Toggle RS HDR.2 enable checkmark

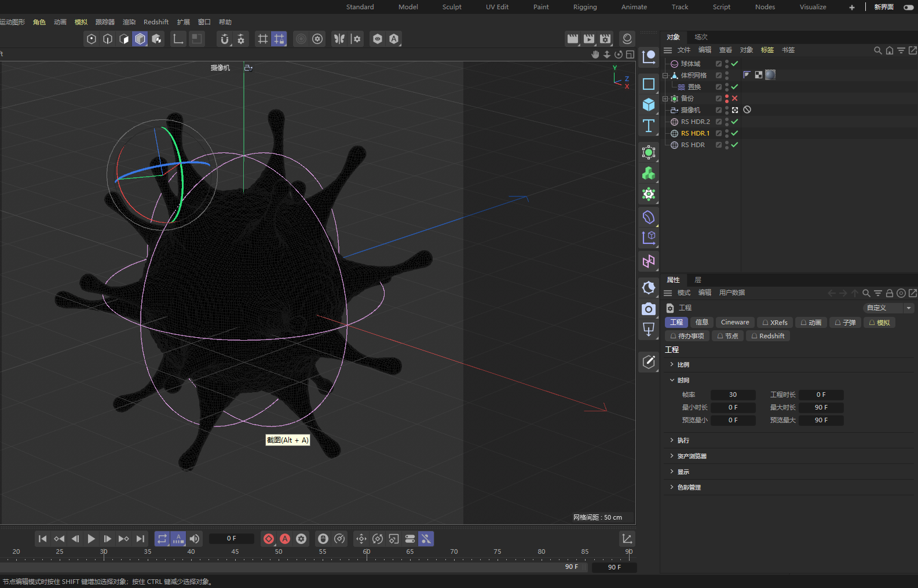coord(734,122)
